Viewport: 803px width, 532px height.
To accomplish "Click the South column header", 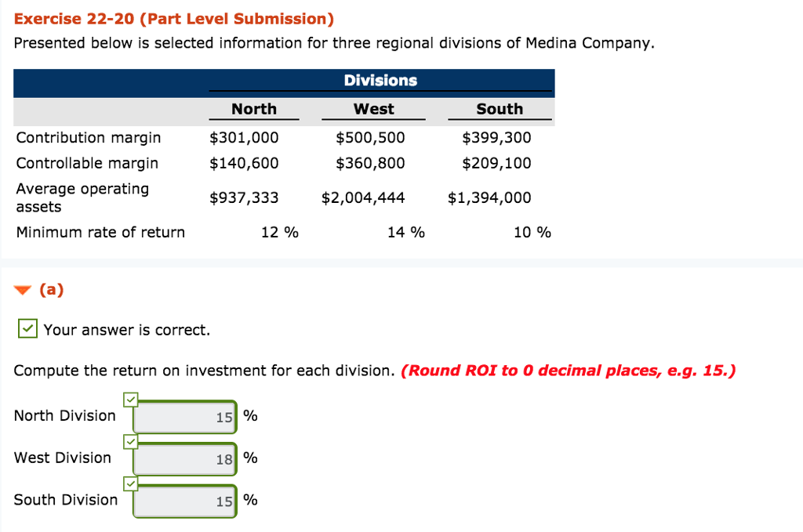I will pos(500,109).
